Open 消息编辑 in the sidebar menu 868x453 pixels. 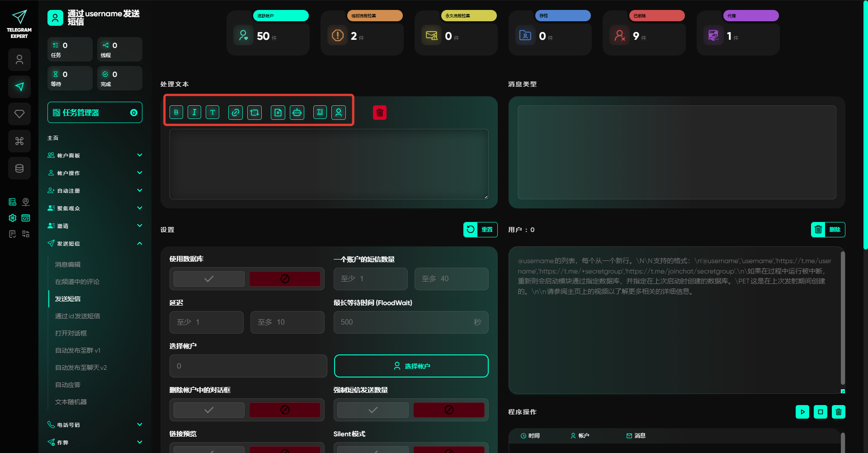point(68,264)
